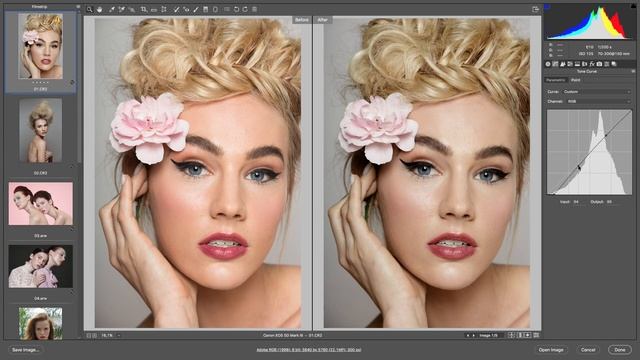Select the Spot Removal tool

click(x=176, y=9)
